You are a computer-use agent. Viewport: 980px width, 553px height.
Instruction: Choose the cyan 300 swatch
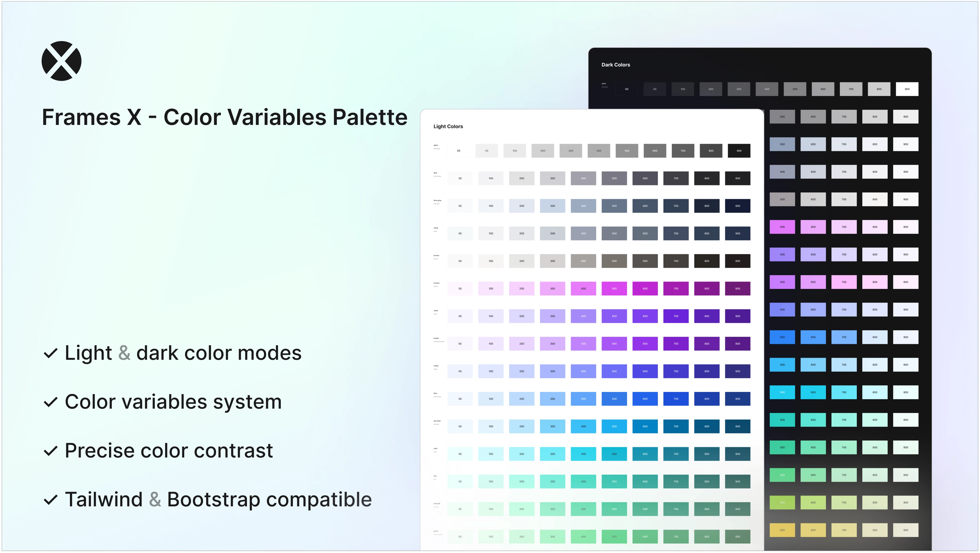(x=552, y=454)
